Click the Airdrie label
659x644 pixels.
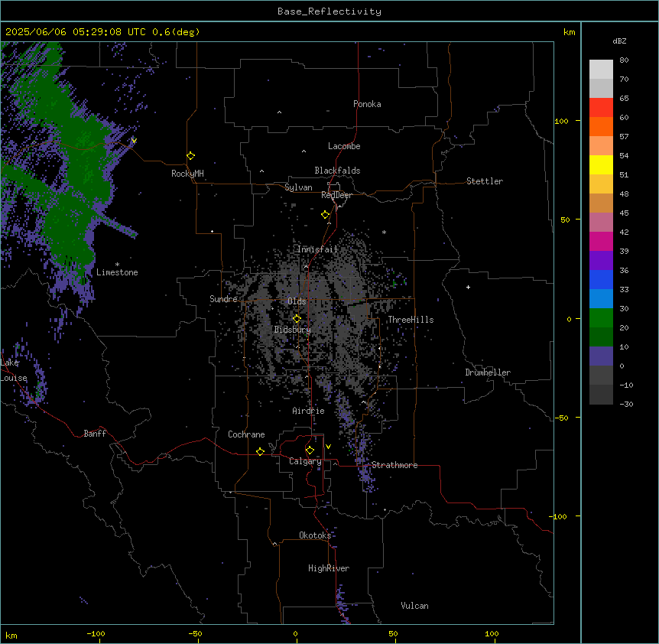click(x=308, y=411)
